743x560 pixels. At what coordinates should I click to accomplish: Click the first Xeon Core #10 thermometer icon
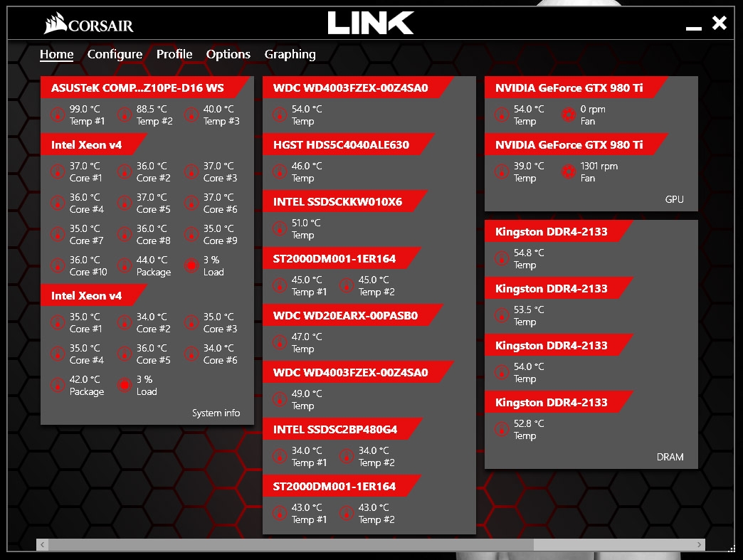(58, 265)
